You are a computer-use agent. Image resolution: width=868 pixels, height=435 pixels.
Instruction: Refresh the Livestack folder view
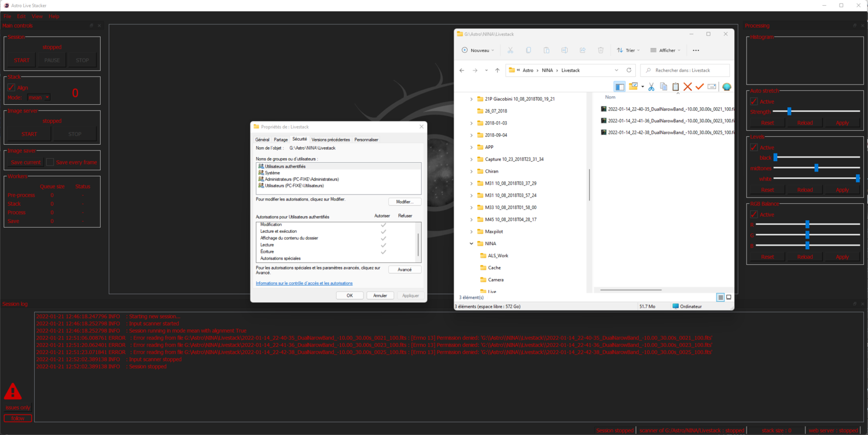[629, 70]
